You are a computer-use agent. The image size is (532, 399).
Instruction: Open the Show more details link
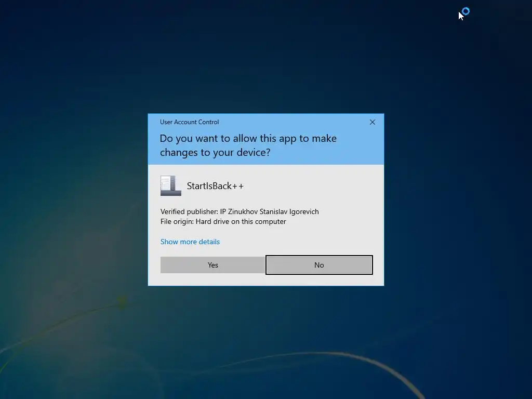(x=190, y=242)
